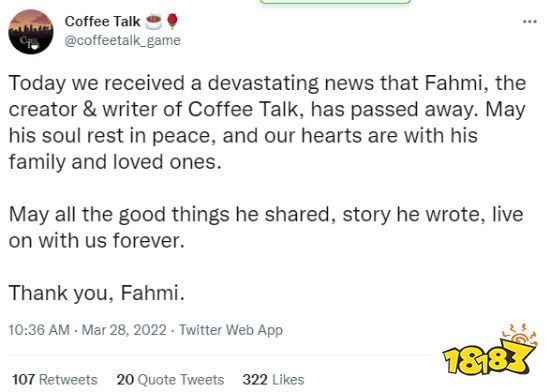Click the red rose emoji beside name
Image resolution: width=550 pixels, height=392 pixels.
172,22
